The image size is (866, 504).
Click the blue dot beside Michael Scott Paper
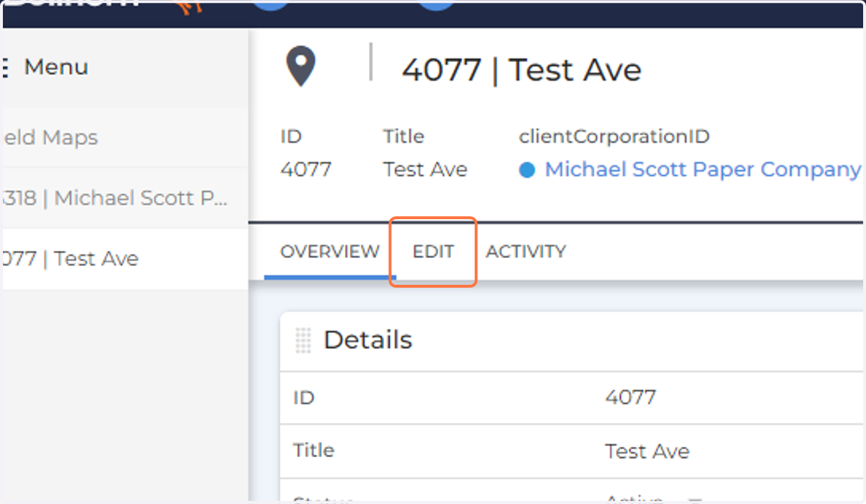click(528, 171)
